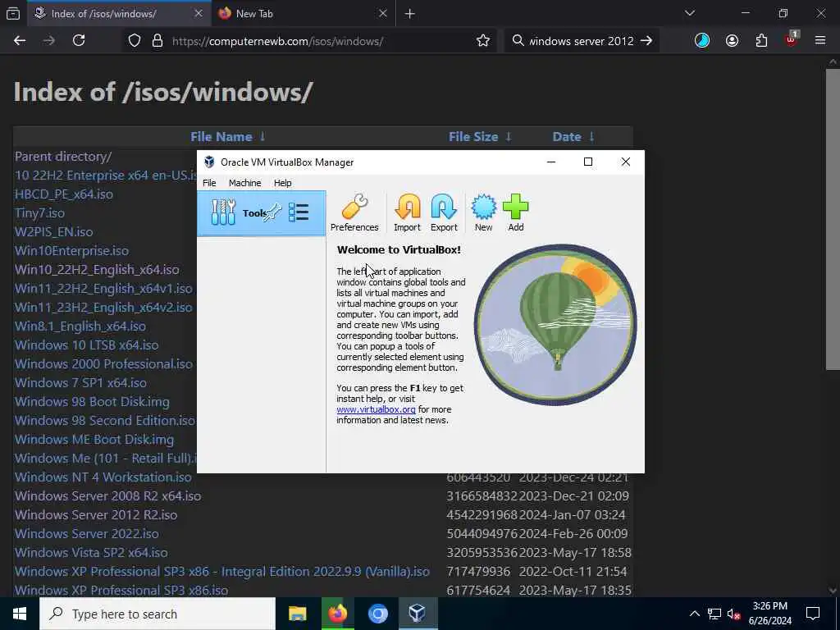Click the page vertical scrollbar thumb
The image size is (840, 630).
(x=833, y=218)
